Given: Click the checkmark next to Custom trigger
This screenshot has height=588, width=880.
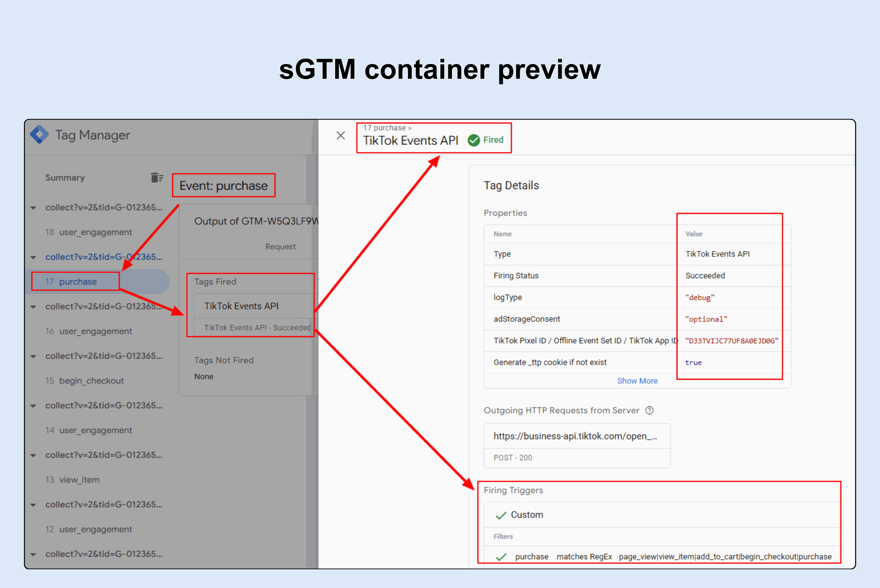Looking at the screenshot, I should tap(501, 515).
